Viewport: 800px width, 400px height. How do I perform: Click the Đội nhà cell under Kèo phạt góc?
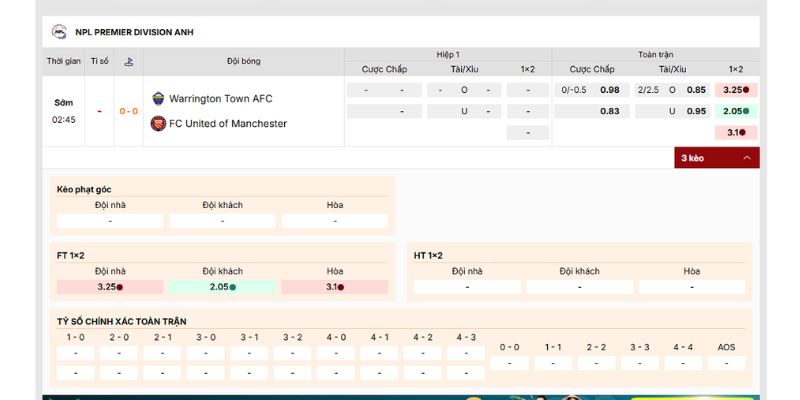click(x=110, y=221)
